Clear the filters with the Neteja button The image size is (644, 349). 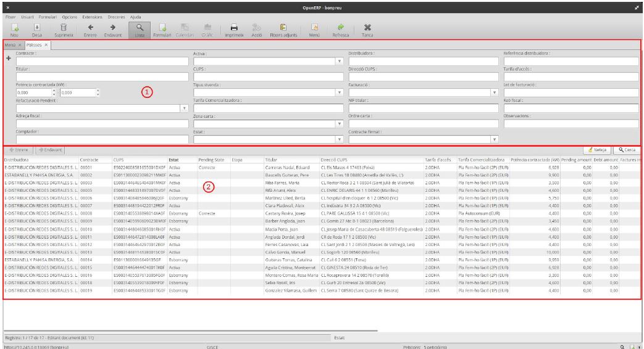point(596,150)
